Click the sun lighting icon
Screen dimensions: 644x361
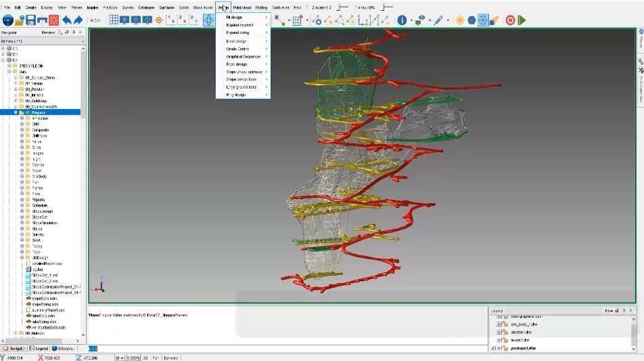(x=460, y=20)
